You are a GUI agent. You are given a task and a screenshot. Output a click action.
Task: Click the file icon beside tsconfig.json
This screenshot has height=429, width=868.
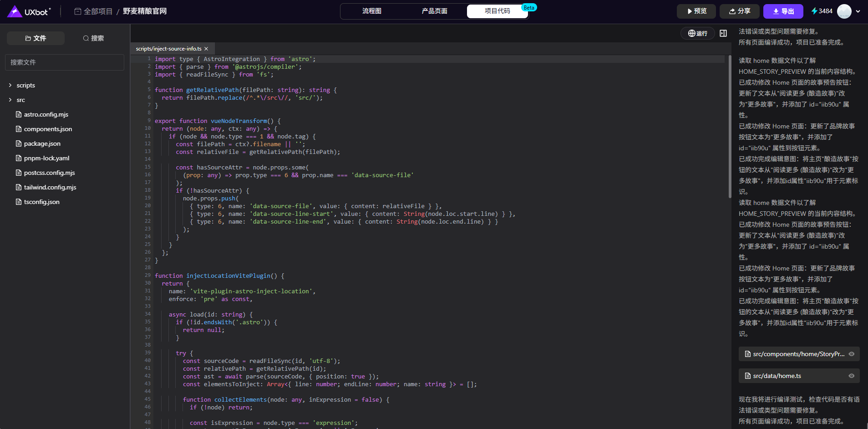pos(19,202)
